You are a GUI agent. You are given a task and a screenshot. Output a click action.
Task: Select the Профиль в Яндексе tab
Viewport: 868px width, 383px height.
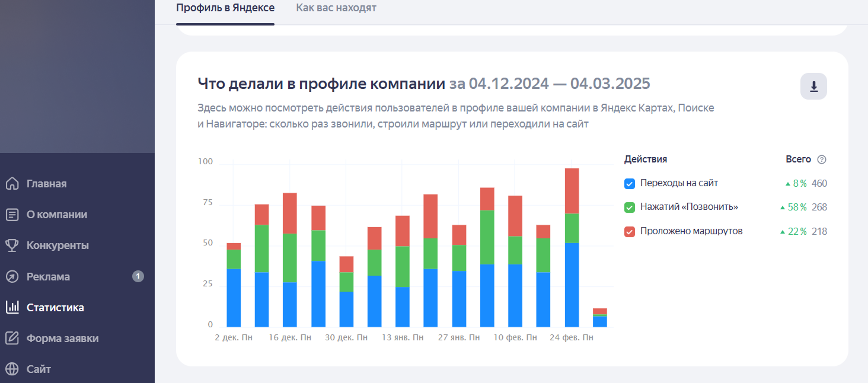225,8
